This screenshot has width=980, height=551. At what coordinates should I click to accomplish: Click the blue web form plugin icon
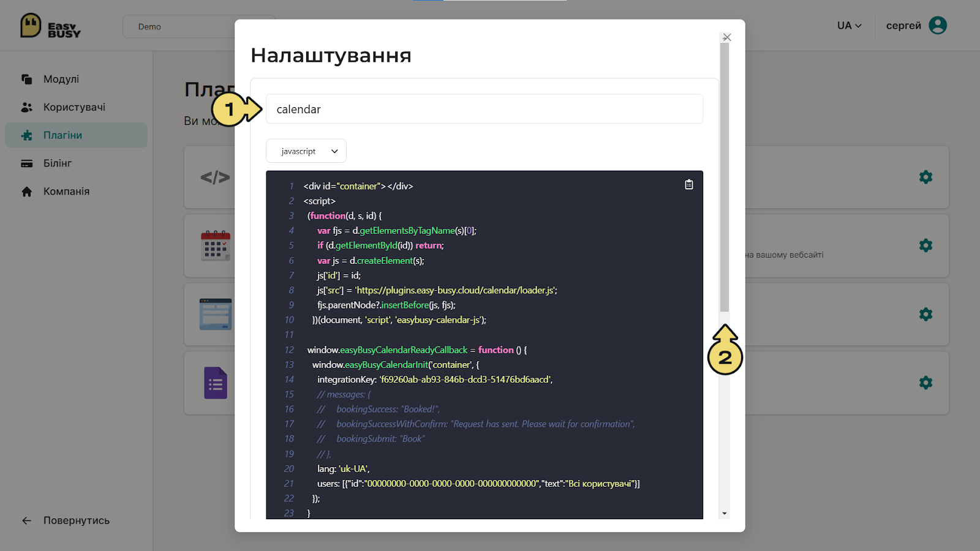point(216,314)
